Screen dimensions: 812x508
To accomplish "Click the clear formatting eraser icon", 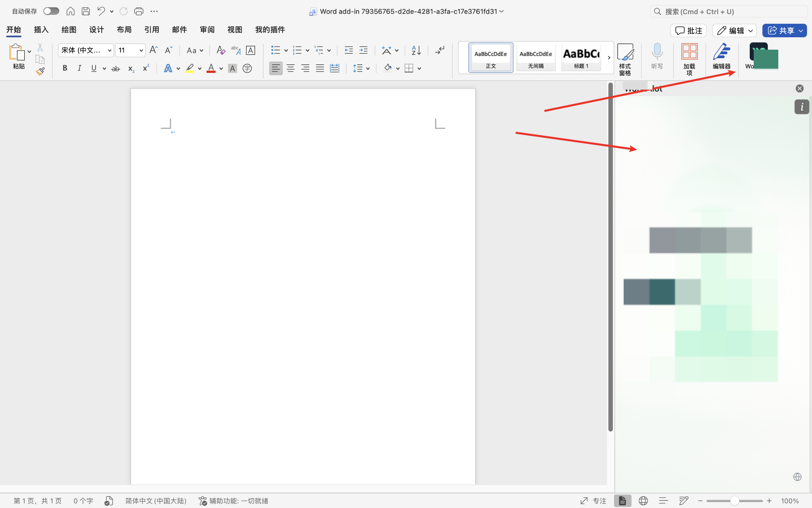I will (220, 50).
